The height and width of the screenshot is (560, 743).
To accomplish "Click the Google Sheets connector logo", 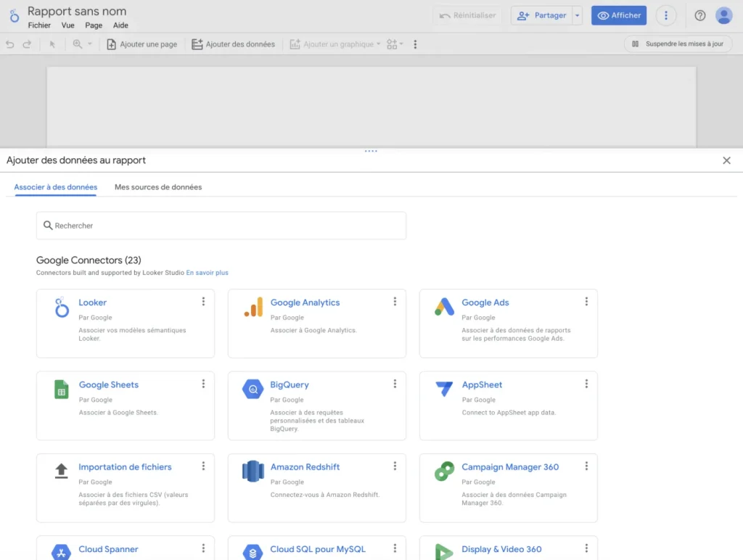I will [62, 390].
